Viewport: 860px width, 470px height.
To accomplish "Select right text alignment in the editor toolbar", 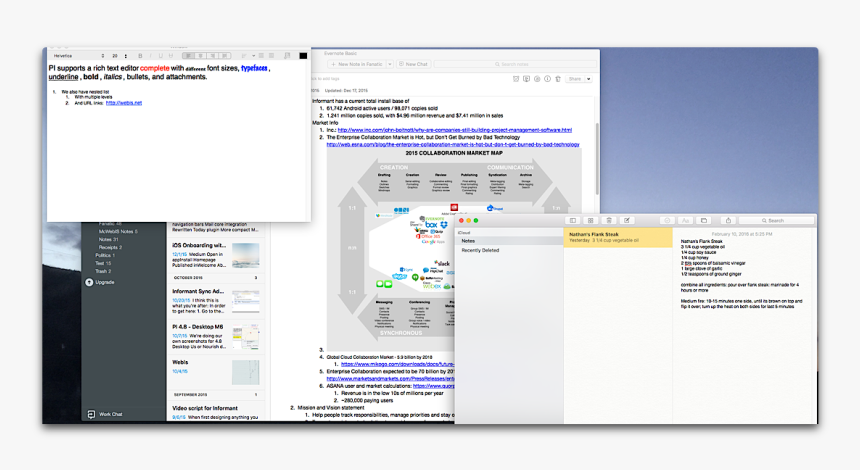I will click(x=213, y=56).
